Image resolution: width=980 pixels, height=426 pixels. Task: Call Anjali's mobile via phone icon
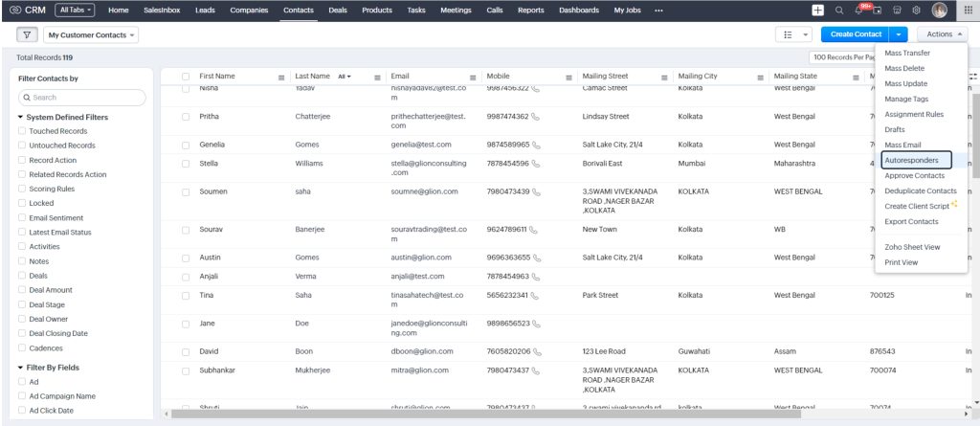[x=536, y=277]
